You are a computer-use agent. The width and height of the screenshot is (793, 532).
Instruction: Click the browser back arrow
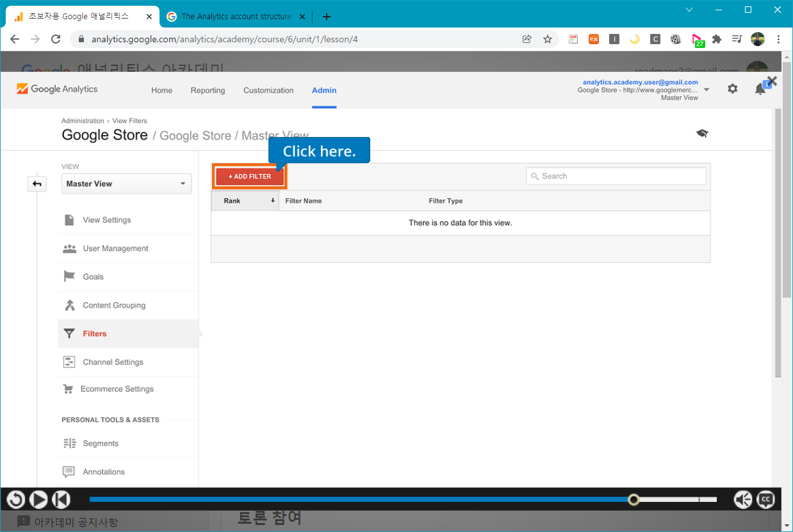tap(15, 39)
